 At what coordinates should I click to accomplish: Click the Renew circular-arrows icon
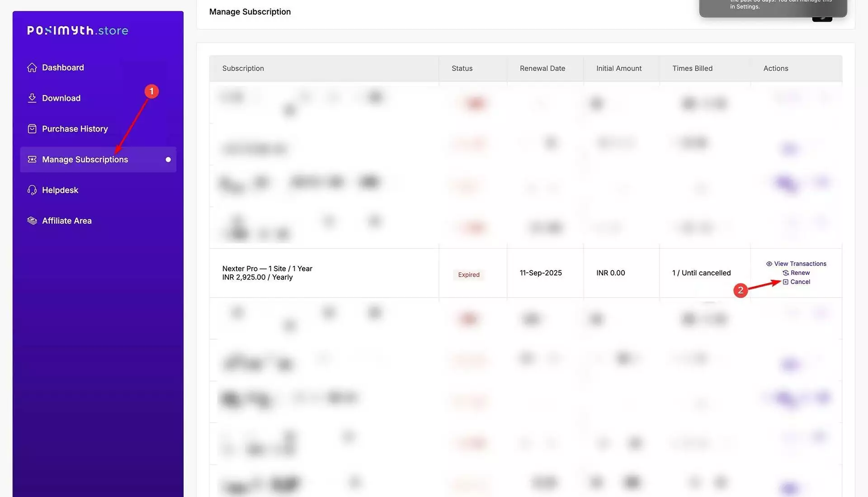pos(785,273)
